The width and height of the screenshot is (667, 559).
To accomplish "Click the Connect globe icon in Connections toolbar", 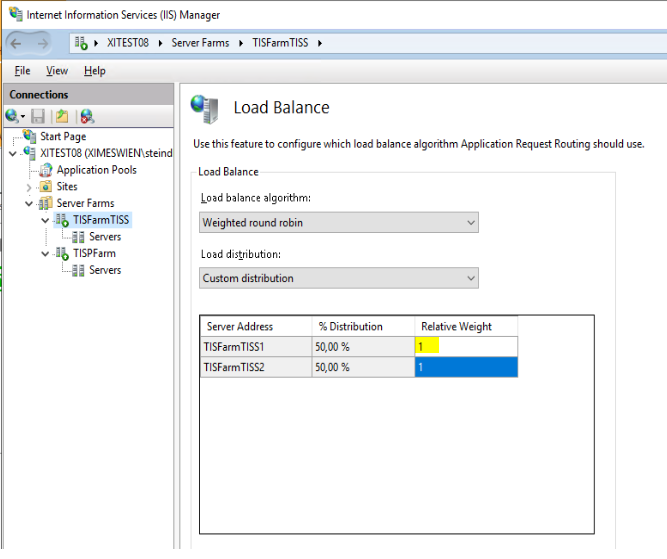I will 12,116.
